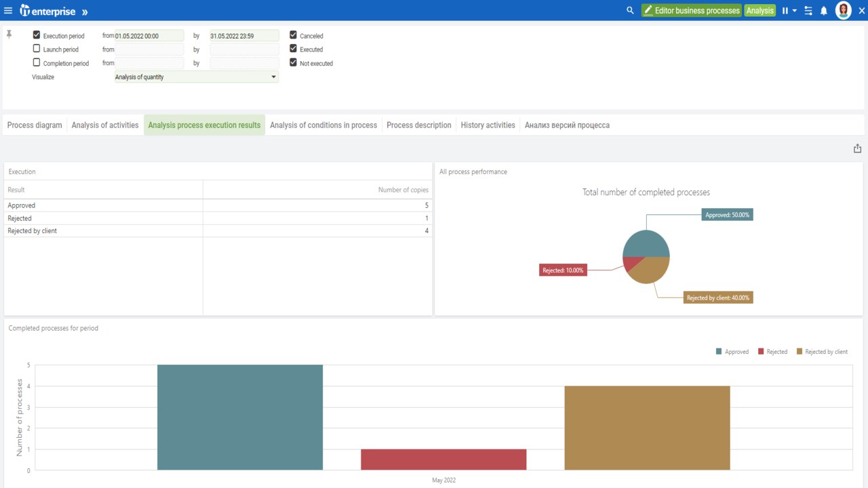This screenshot has width=868, height=488.
Task: Toggle the Canceled checkbox
Action: (293, 35)
